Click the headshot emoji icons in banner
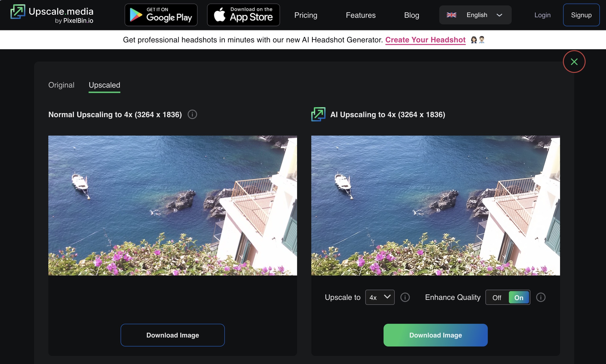This screenshot has height=364, width=606. click(477, 40)
